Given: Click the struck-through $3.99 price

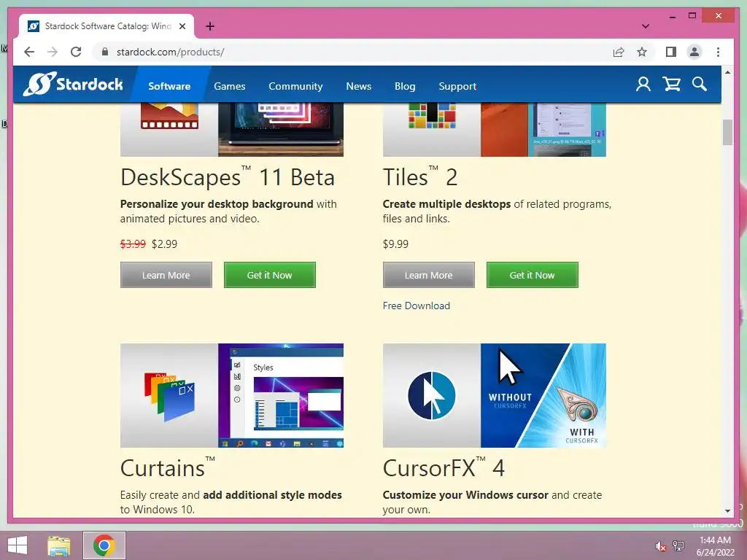Looking at the screenshot, I should click(133, 244).
